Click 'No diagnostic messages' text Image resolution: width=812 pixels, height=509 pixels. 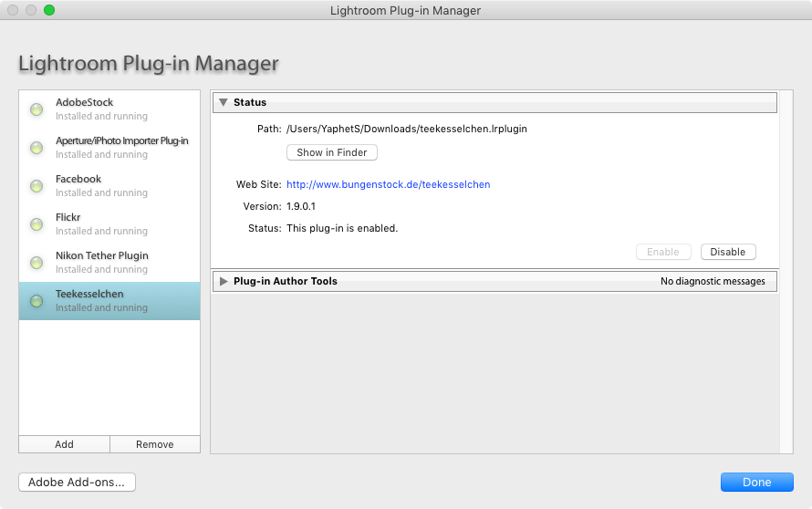pyautogui.click(x=713, y=281)
